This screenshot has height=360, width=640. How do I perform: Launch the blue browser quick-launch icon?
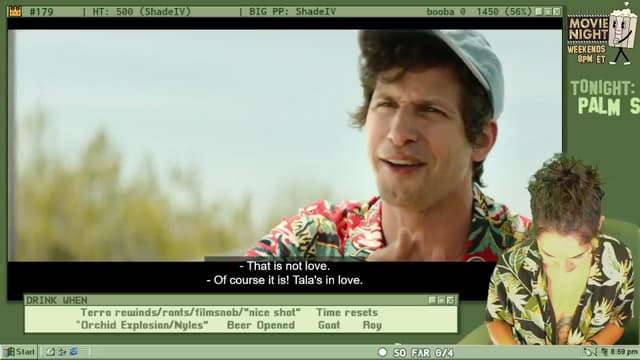[74, 352]
